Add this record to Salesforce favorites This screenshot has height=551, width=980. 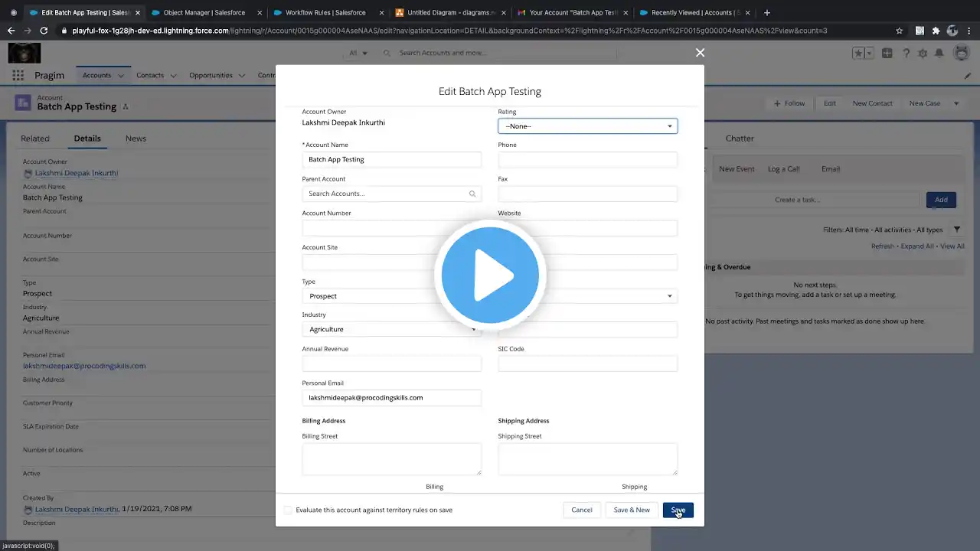859,53
